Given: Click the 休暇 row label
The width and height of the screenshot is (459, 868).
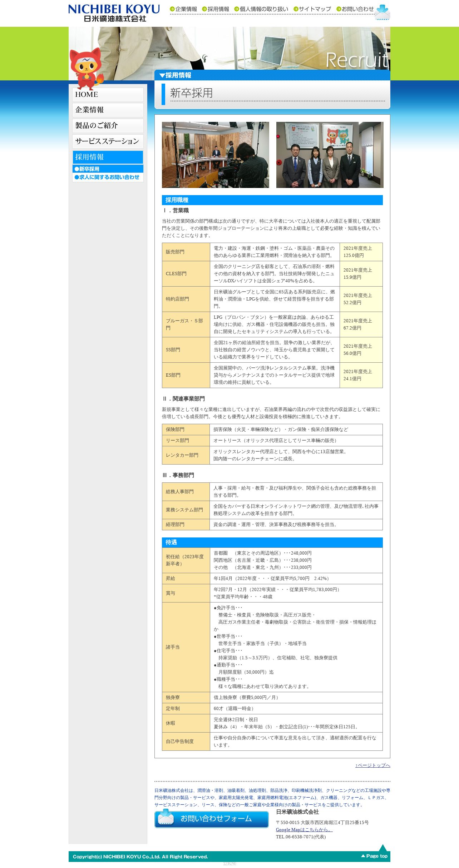Looking at the screenshot, I should (x=186, y=723).
